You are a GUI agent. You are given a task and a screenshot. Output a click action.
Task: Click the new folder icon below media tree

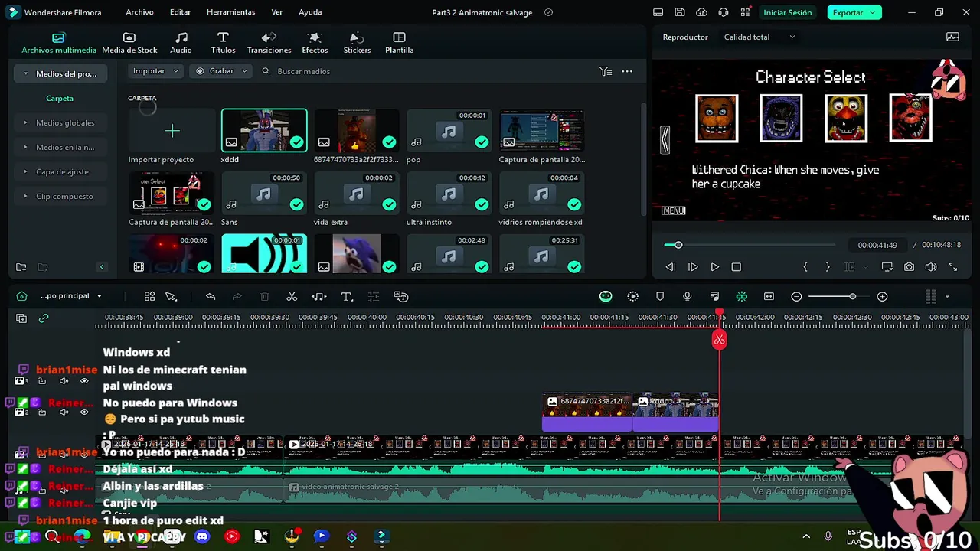(x=21, y=267)
